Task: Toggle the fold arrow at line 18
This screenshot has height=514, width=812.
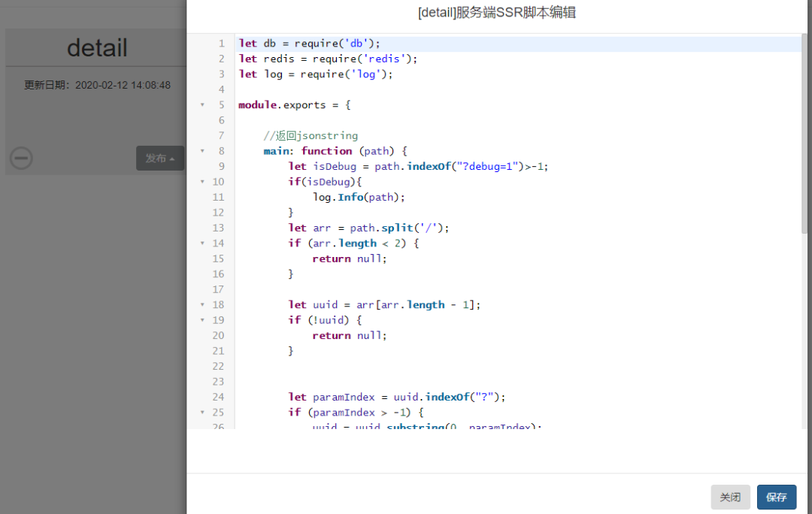Action: tap(202, 305)
